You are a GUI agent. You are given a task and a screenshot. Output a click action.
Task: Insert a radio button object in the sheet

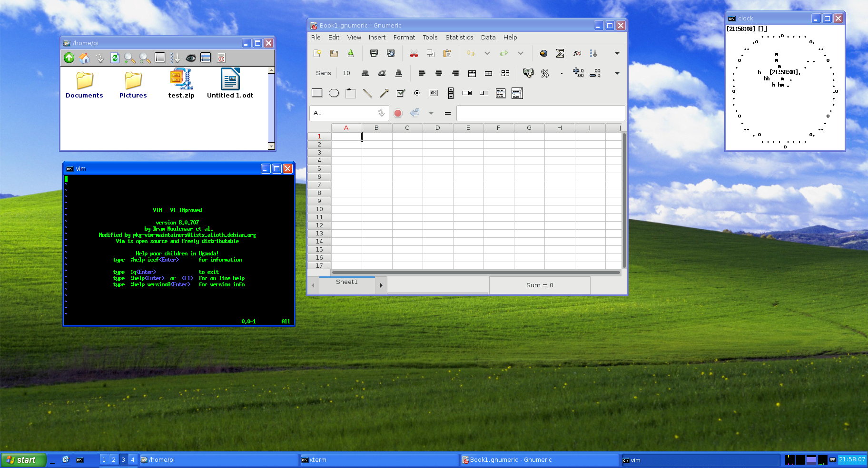(417, 93)
